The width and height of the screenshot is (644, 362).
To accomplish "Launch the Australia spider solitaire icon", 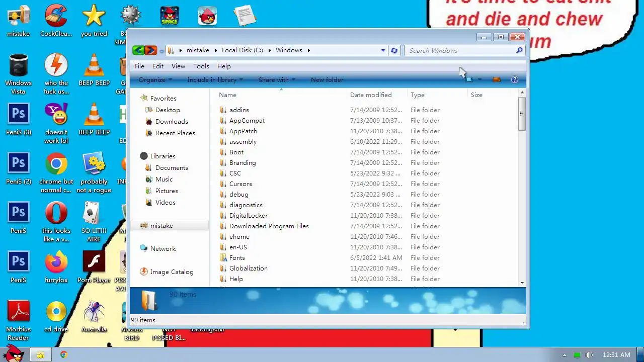I will (94, 316).
